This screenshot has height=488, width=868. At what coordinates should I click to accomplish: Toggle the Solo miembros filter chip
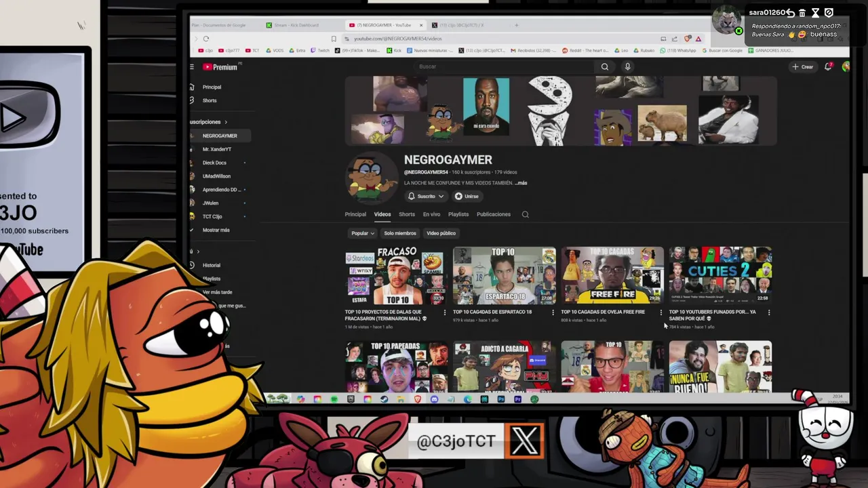pyautogui.click(x=400, y=233)
